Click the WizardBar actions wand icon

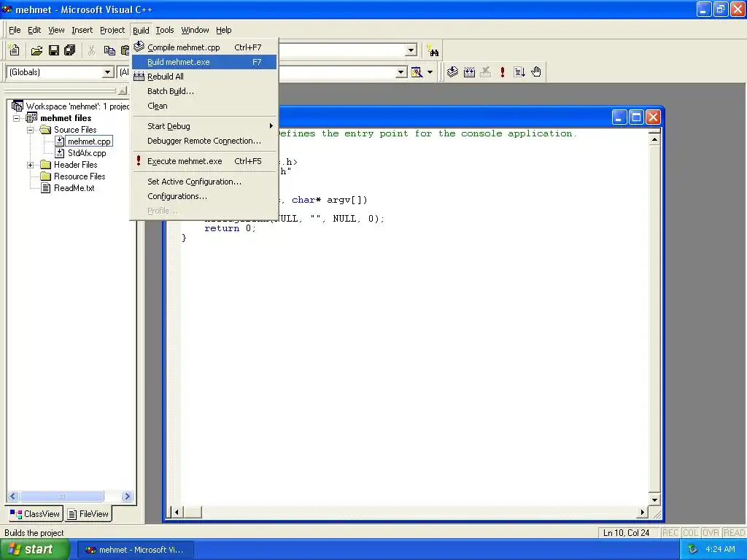(x=417, y=72)
